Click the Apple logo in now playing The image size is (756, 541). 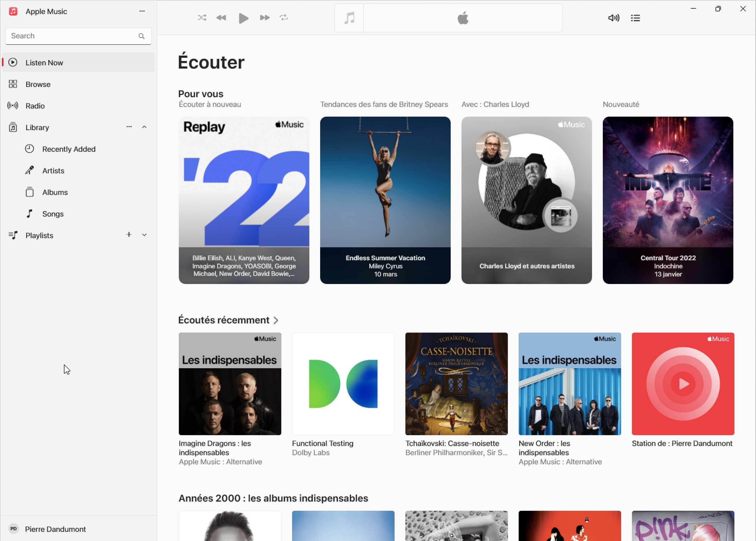(463, 18)
